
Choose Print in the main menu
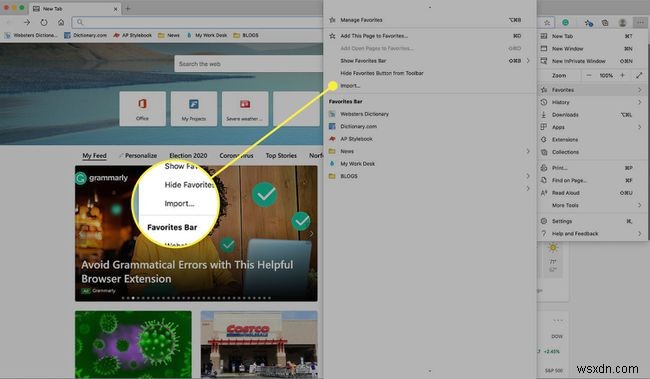pyautogui.click(x=592, y=168)
